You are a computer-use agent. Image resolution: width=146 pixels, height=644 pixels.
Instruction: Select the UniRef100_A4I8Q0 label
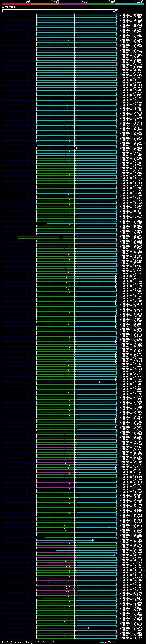[131, 301]
